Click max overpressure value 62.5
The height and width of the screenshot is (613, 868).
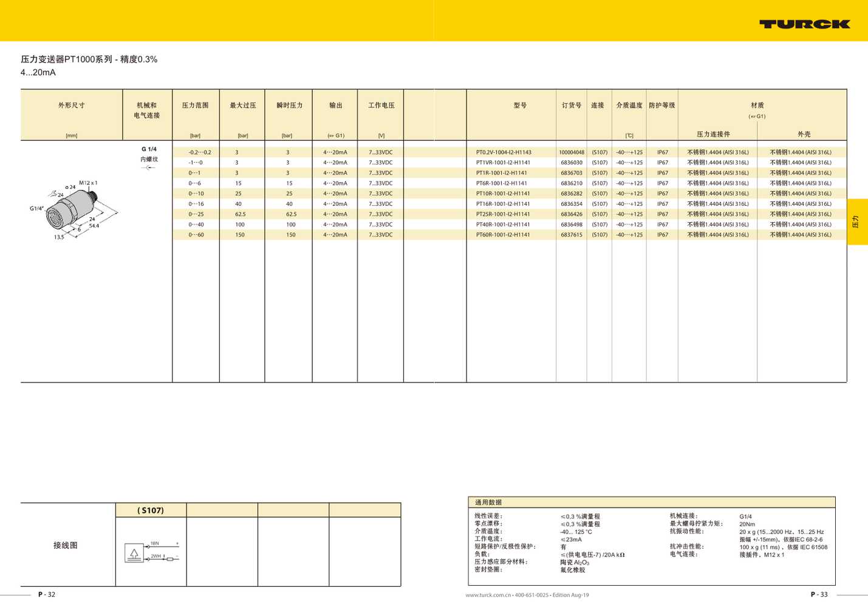pyautogui.click(x=241, y=214)
